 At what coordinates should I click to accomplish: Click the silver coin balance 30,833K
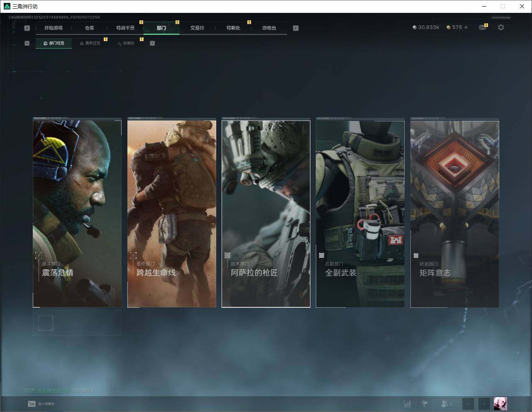tap(426, 27)
